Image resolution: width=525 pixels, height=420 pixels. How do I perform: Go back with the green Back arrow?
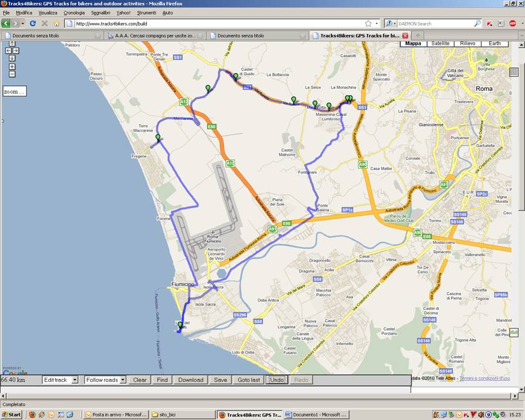pos(5,24)
